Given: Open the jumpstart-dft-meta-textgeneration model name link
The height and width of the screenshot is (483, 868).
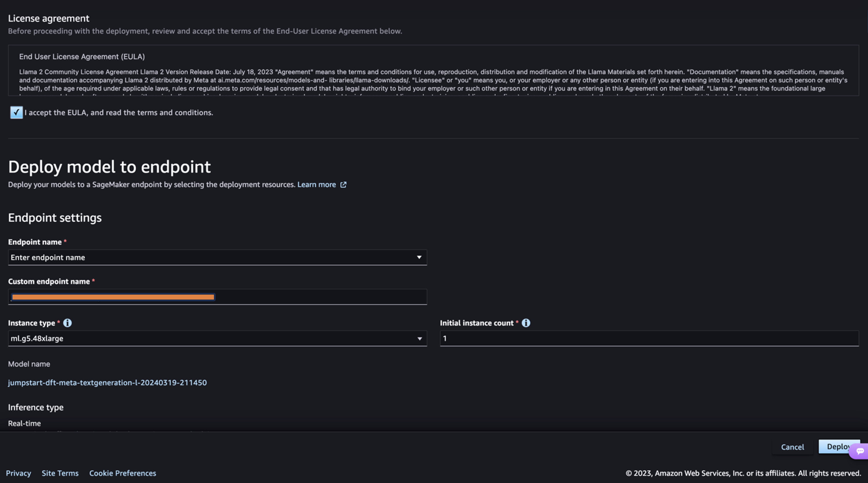Looking at the screenshot, I should point(107,383).
